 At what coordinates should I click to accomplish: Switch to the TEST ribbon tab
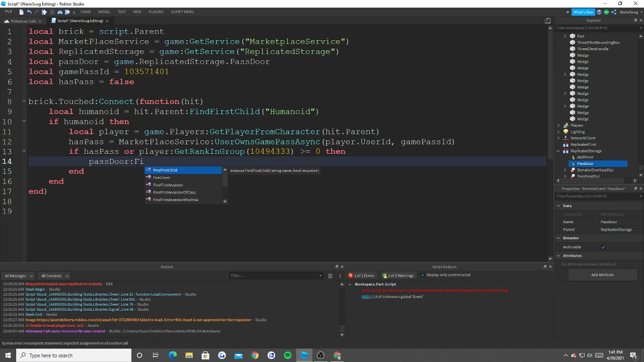click(122, 12)
